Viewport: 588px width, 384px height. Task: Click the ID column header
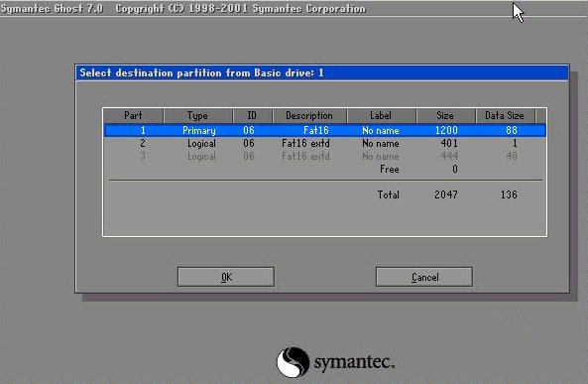[x=253, y=116]
